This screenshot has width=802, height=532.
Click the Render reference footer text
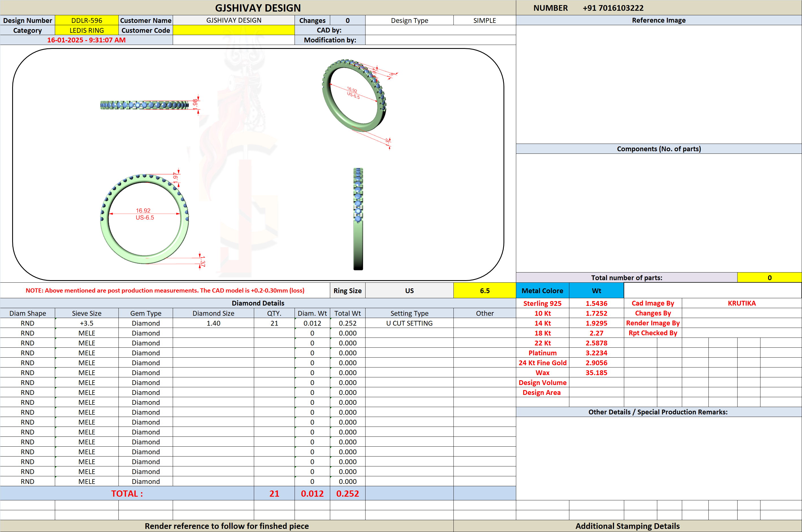pyautogui.click(x=227, y=526)
